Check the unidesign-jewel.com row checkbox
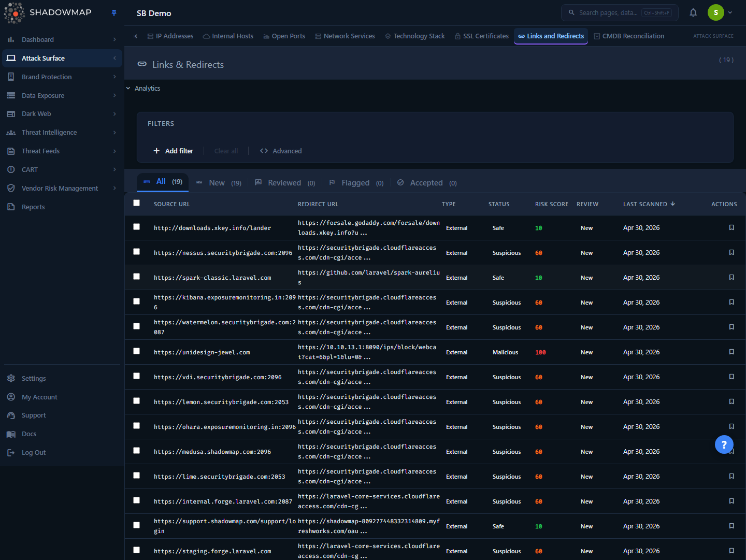The width and height of the screenshot is (746, 560). 137,351
